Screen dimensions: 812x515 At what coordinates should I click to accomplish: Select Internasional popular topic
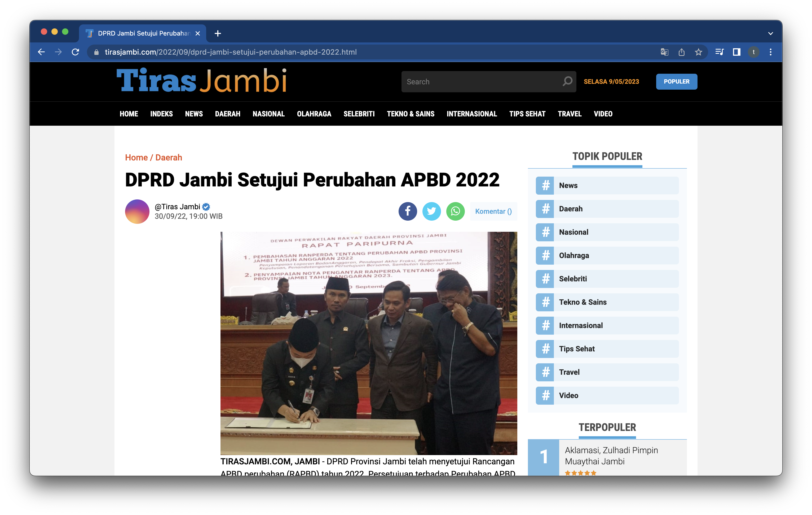point(607,325)
